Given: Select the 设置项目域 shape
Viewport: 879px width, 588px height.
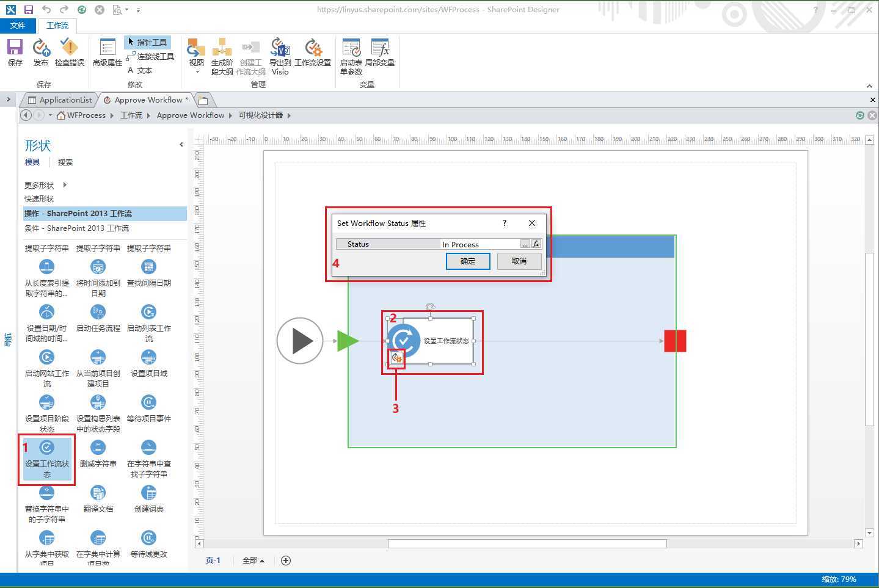Looking at the screenshot, I should pos(148,363).
